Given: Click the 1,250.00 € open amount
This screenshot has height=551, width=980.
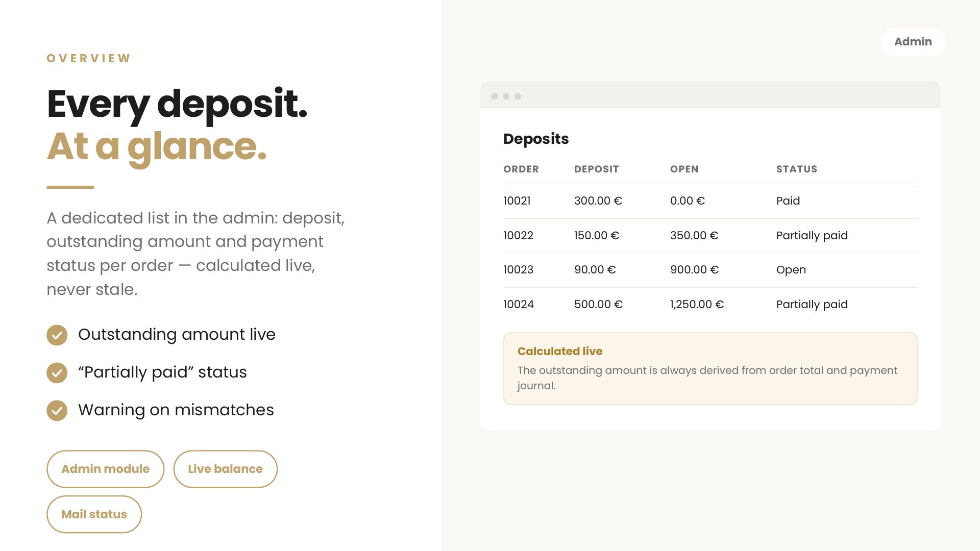Looking at the screenshot, I should (x=697, y=305).
